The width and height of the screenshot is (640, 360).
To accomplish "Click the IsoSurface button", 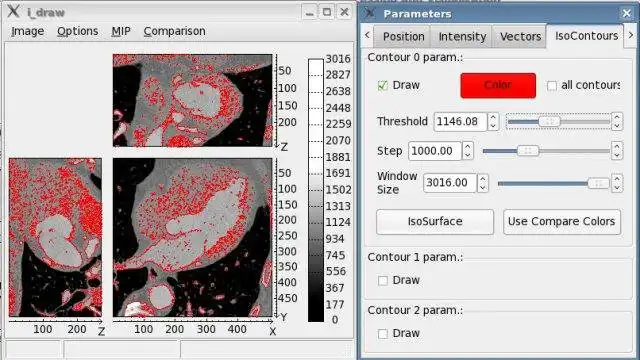I will click(x=435, y=222).
